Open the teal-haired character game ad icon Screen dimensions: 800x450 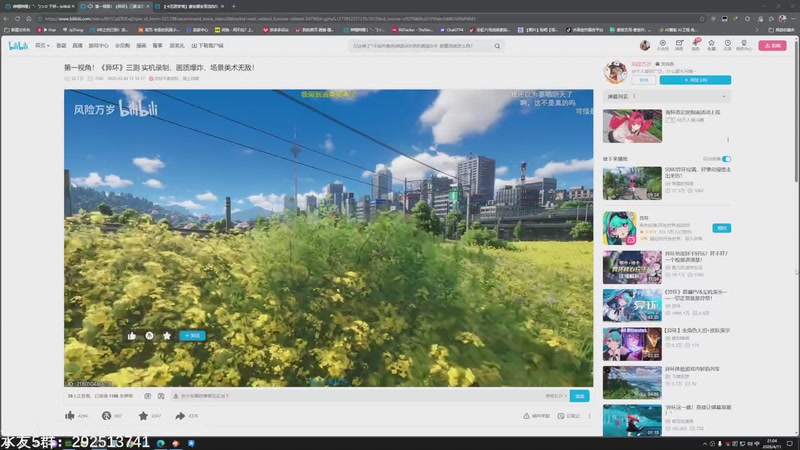pos(619,228)
